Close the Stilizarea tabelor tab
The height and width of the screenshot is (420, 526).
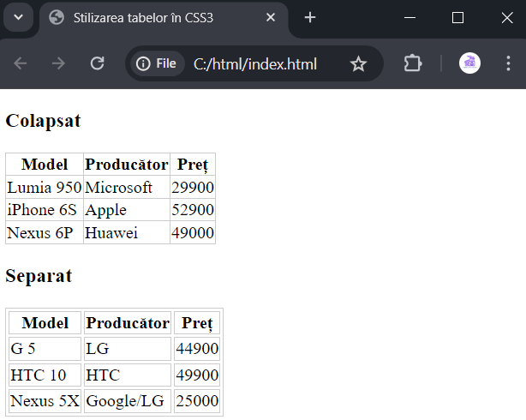pos(271,17)
